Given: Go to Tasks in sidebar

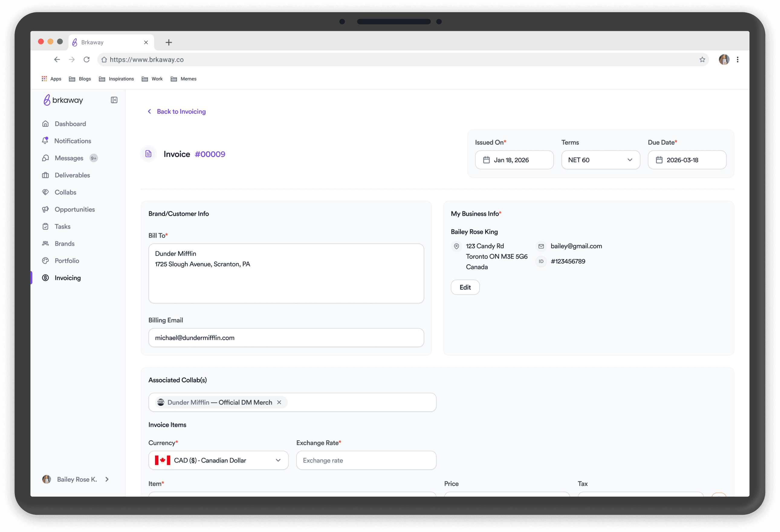Looking at the screenshot, I should tap(63, 226).
